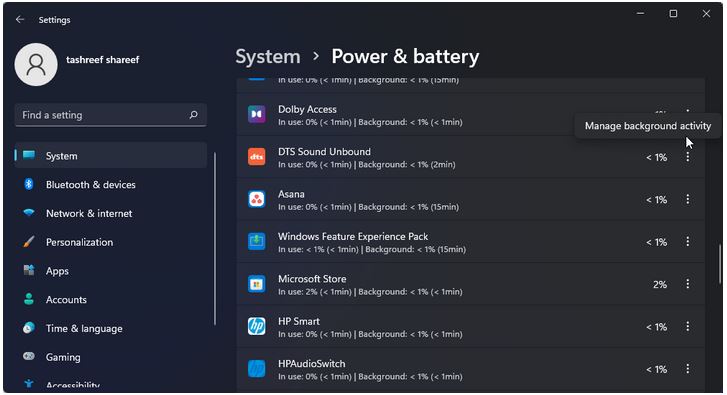This screenshot has width=727, height=395.
Task: Click Power & battery page title
Action: (x=405, y=57)
